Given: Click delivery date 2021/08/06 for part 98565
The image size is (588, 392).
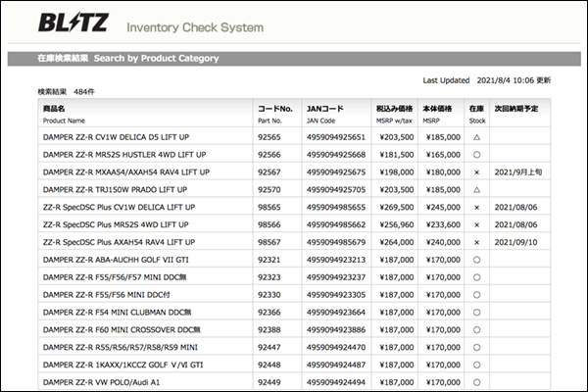Looking at the screenshot, I should (516, 208).
